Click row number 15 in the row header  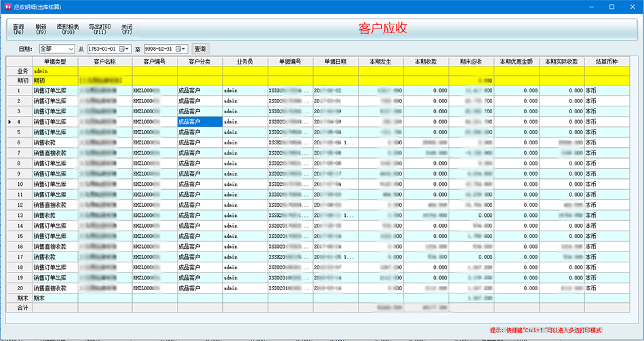[20, 236]
